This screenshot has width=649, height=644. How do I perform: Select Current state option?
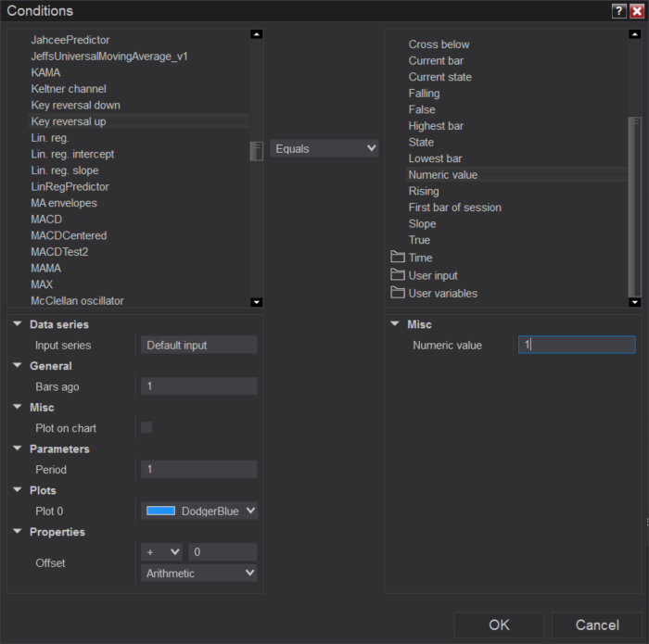440,77
